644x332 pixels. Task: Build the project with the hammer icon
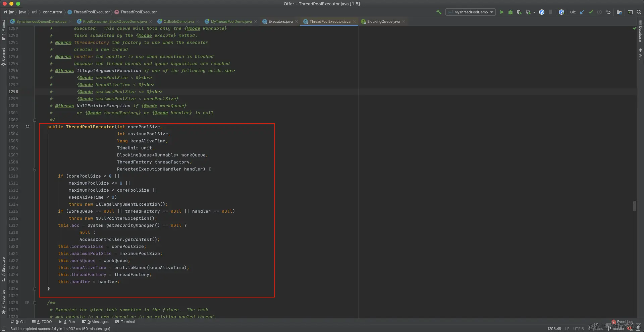(x=439, y=12)
